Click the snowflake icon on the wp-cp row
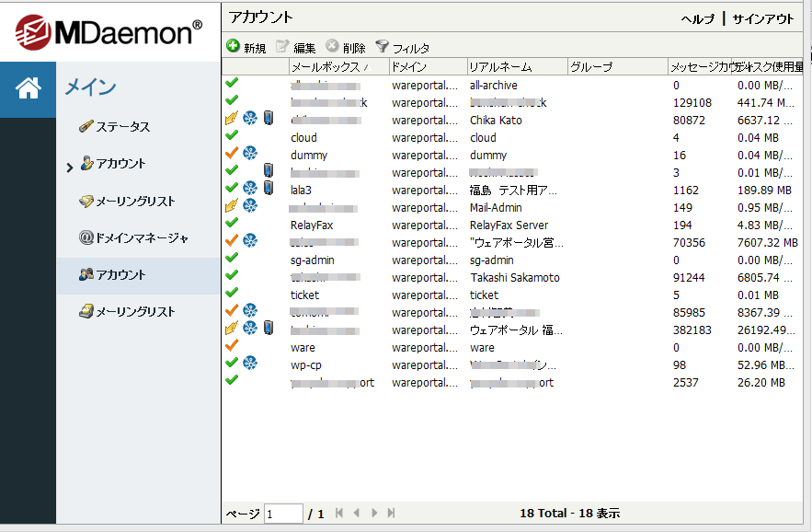The width and height of the screenshot is (812, 532). tap(250, 364)
